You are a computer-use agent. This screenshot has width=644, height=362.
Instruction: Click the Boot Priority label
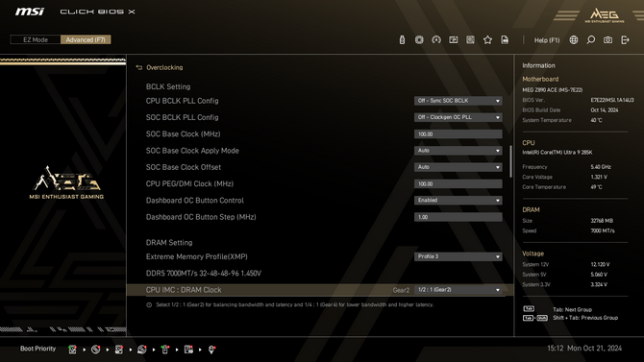pos(37,349)
